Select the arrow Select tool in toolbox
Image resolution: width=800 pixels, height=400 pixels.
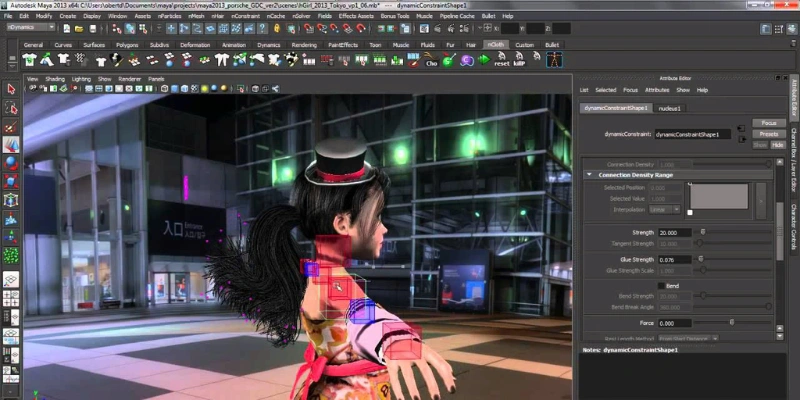[x=11, y=89]
